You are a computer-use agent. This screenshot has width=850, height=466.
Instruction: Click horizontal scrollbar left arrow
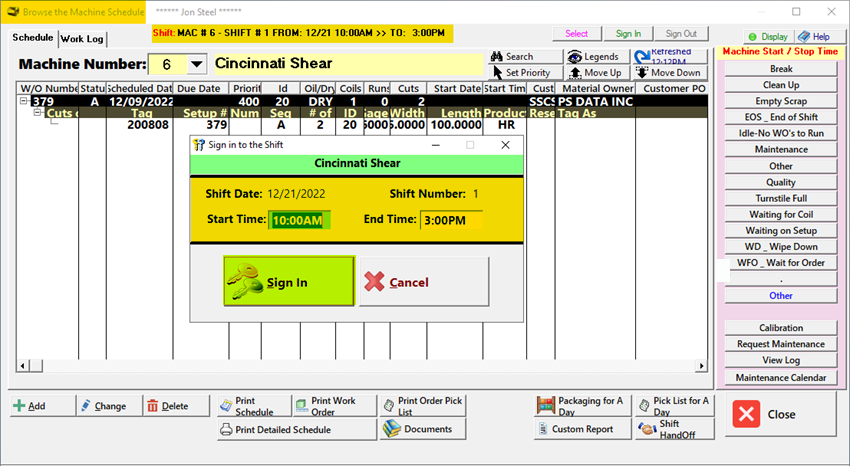23,366
